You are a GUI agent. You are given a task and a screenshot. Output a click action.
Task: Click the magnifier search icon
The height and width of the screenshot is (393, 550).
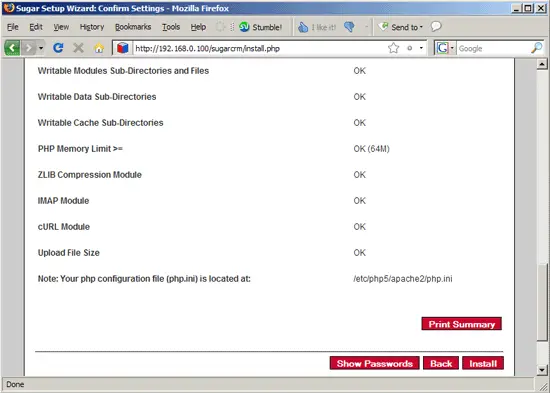537,48
